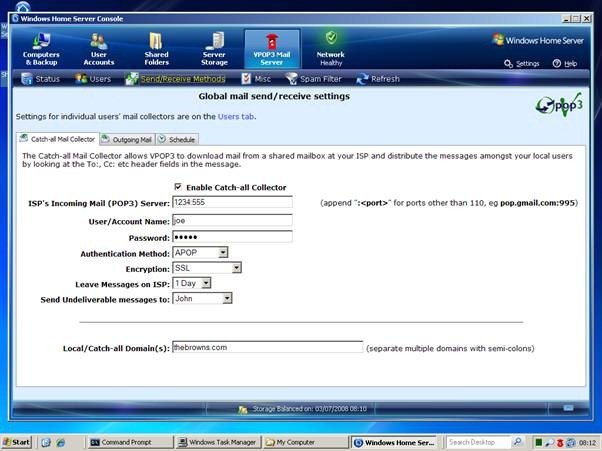Viewport: 602px width, 451px height.
Task: Open Shared Folders section
Action: pos(156,49)
